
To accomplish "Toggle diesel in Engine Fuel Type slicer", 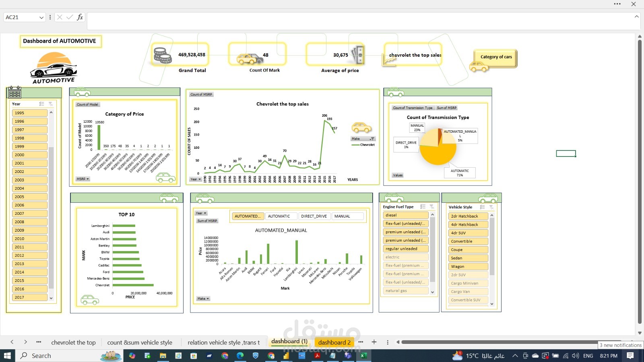I will coord(406,215).
